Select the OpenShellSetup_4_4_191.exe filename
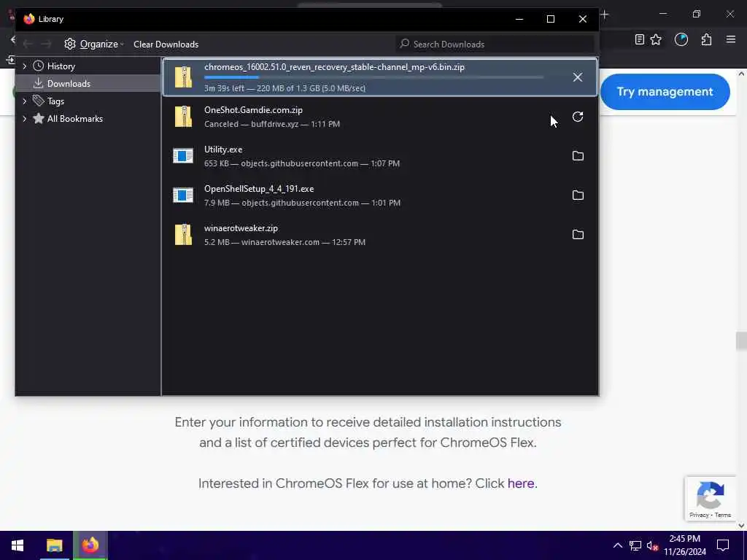Image resolution: width=747 pixels, height=560 pixels. click(x=259, y=189)
